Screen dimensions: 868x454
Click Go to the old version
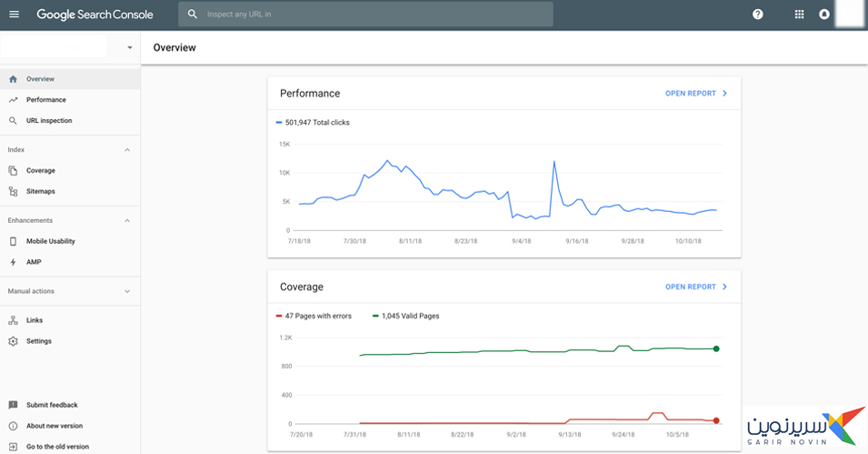coord(57,447)
